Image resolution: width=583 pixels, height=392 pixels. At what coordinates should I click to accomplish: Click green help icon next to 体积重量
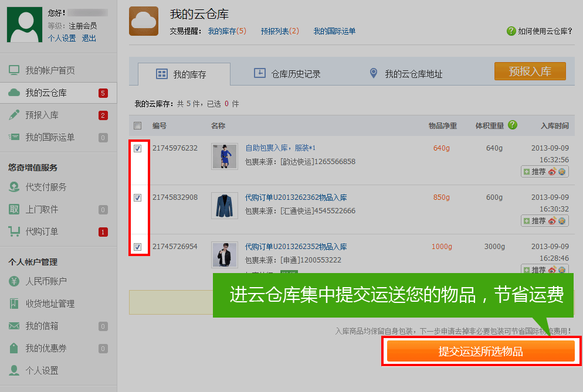pos(513,125)
